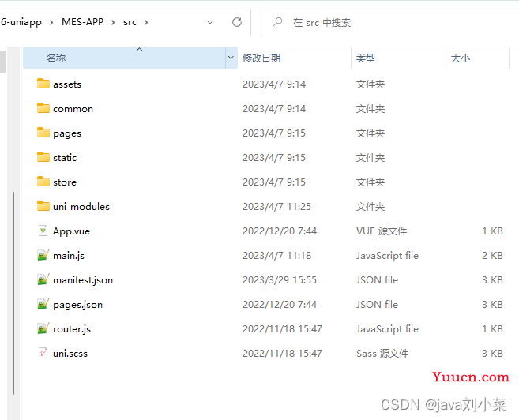The width and height of the screenshot is (519, 420).
Task: Expand the chevron after 6-uniapp in breadcrumb
Action: click(x=51, y=22)
